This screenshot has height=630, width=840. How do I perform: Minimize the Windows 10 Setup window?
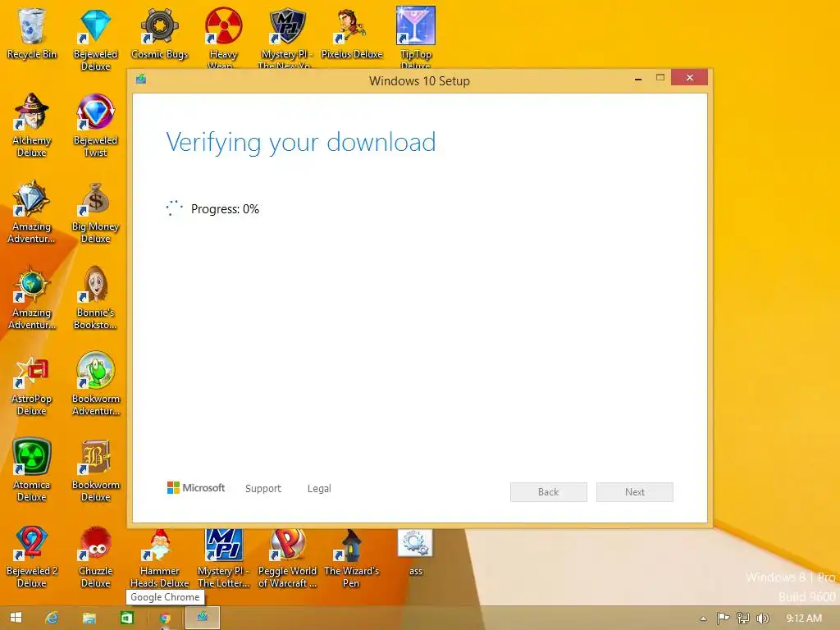638,79
